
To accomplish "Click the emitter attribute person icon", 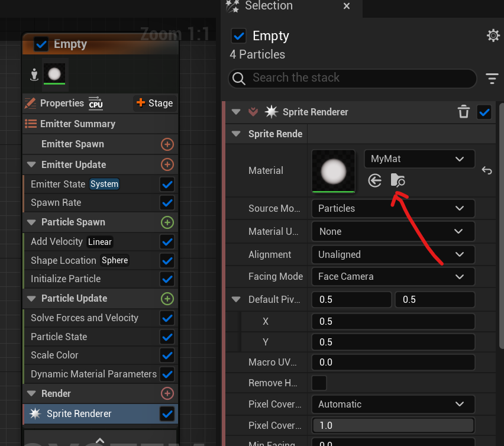I will pyautogui.click(x=34, y=75).
